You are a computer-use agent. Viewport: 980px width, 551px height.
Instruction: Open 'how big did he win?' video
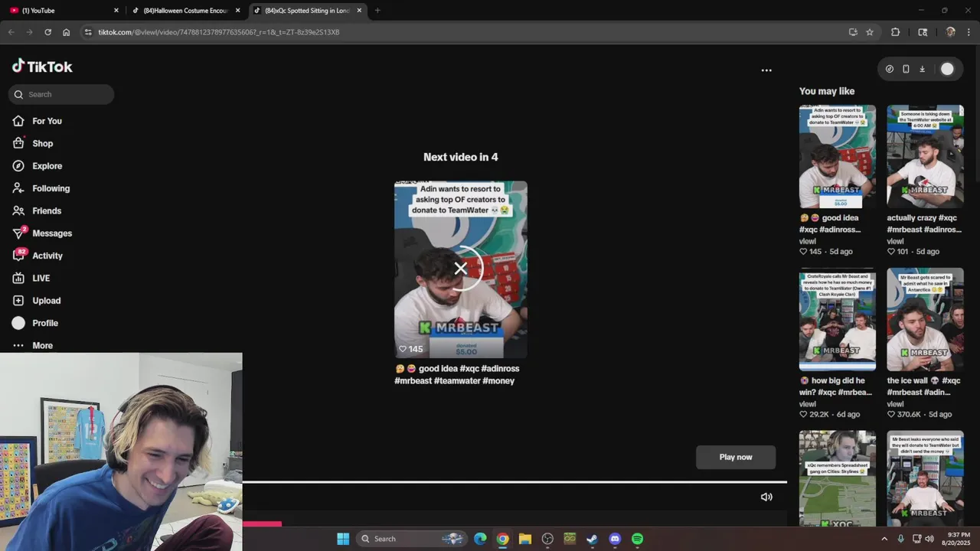(x=838, y=319)
